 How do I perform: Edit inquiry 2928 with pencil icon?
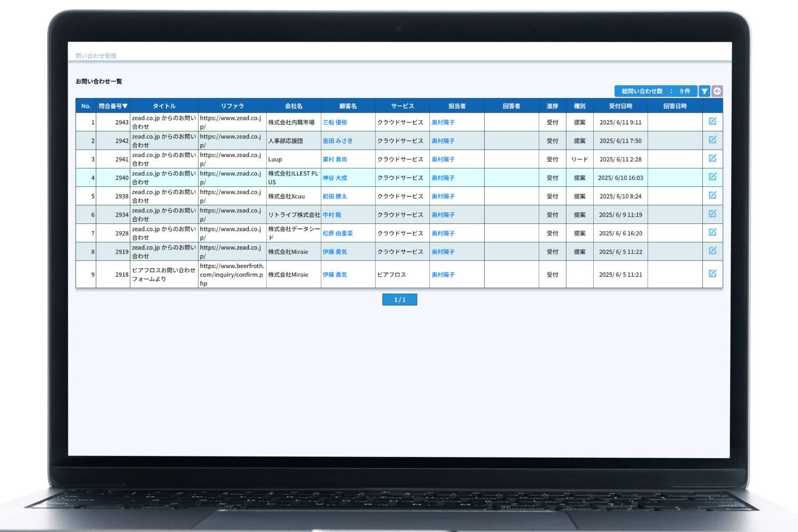(x=712, y=232)
